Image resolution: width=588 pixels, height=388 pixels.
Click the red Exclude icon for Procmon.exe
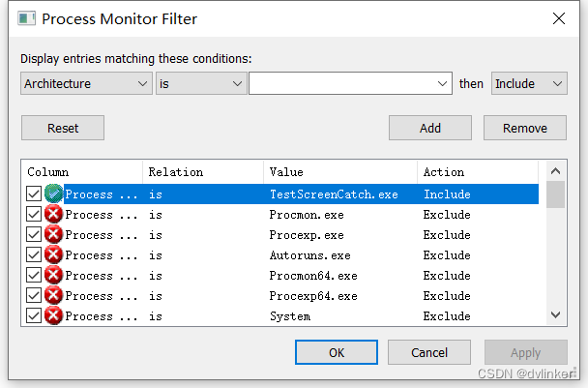pos(53,214)
